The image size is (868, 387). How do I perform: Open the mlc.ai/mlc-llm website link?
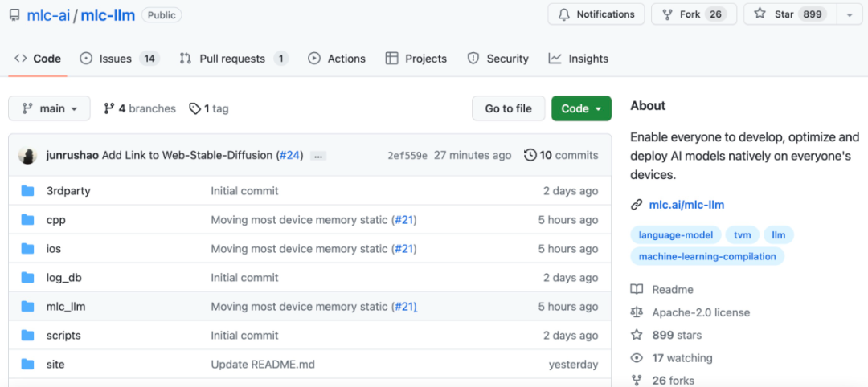pyautogui.click(x=686, y=205)
